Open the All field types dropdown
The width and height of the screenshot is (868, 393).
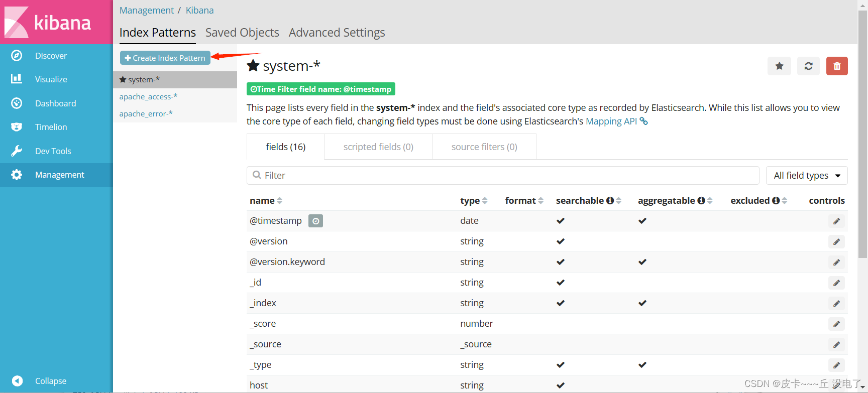coord(807,175)
